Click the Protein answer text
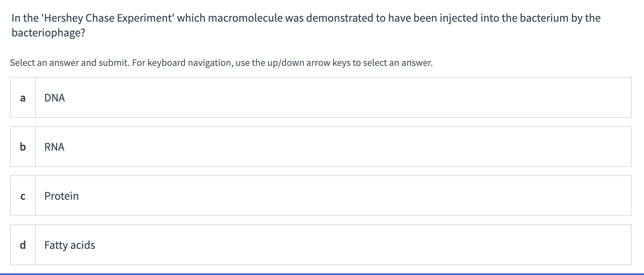Viewport: 644px width, 275px height. [x=61, y=196]
